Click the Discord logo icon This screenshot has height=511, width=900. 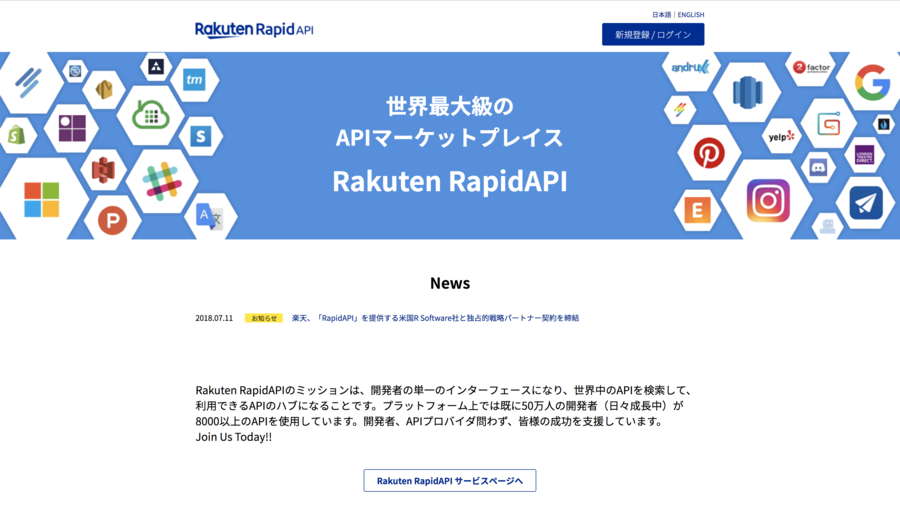click(818, 168)
